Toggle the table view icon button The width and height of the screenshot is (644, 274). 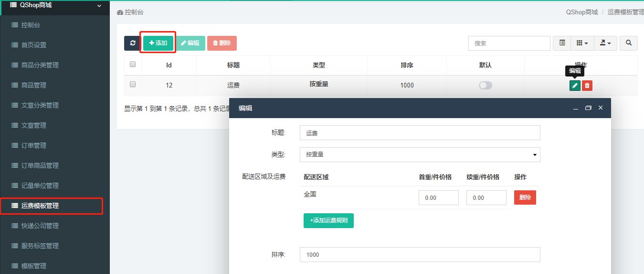pos(562,43)
